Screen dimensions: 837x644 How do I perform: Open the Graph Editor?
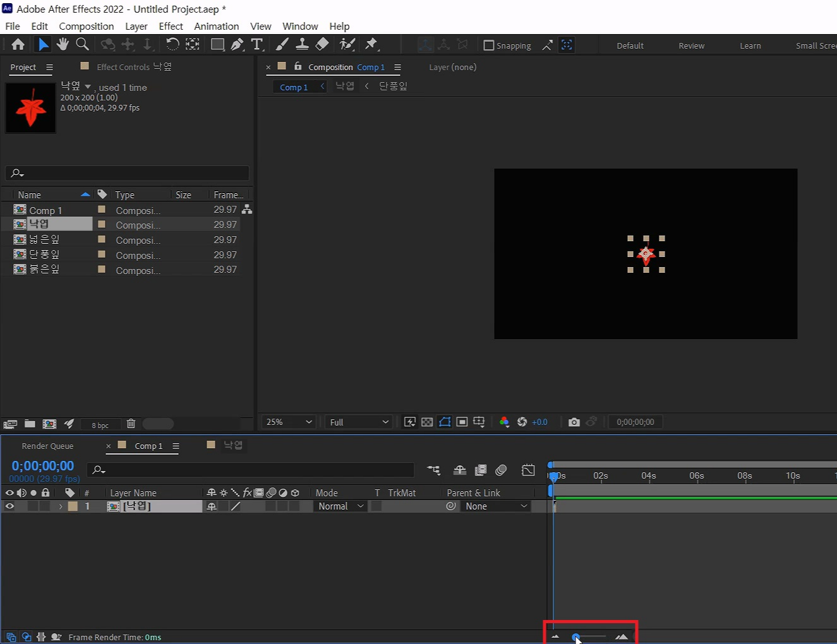(x=528, y=470)
